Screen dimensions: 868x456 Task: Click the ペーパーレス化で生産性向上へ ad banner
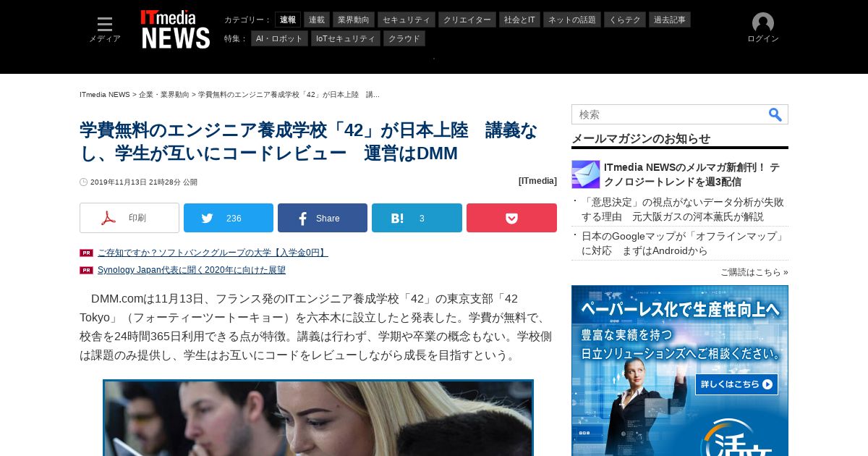pos(680,371)
